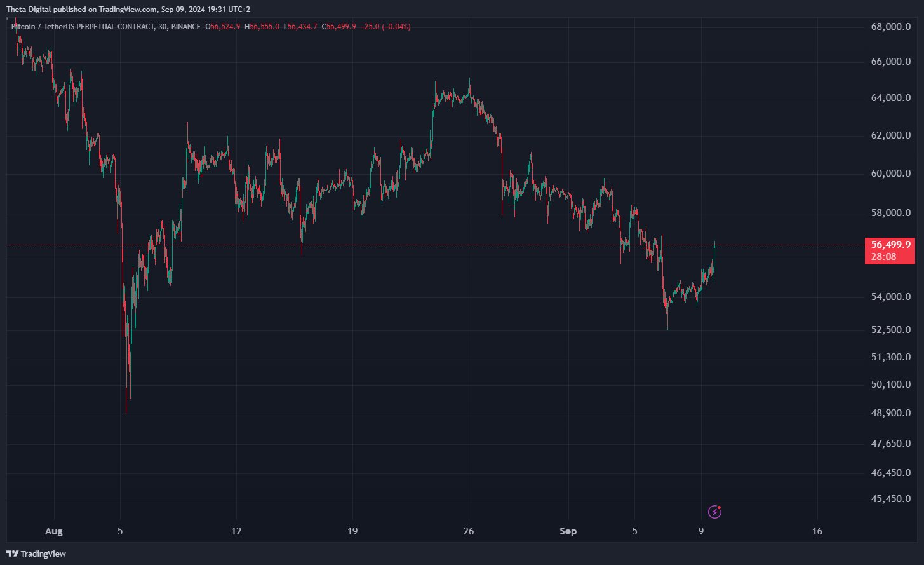Image resolution: width=924 pixels, height=565 pixels.
Task: Click the change value −25.0 (−0.04%)
Action: [385, 27]
